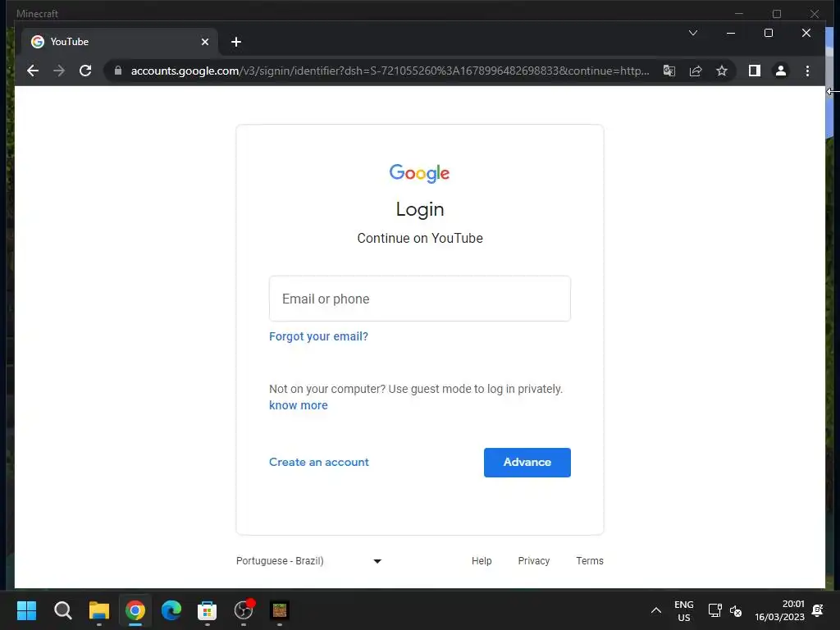The image size is (840, 630).
Task: Click the 'Continue on YouTube' text
Action: [420, 238]
